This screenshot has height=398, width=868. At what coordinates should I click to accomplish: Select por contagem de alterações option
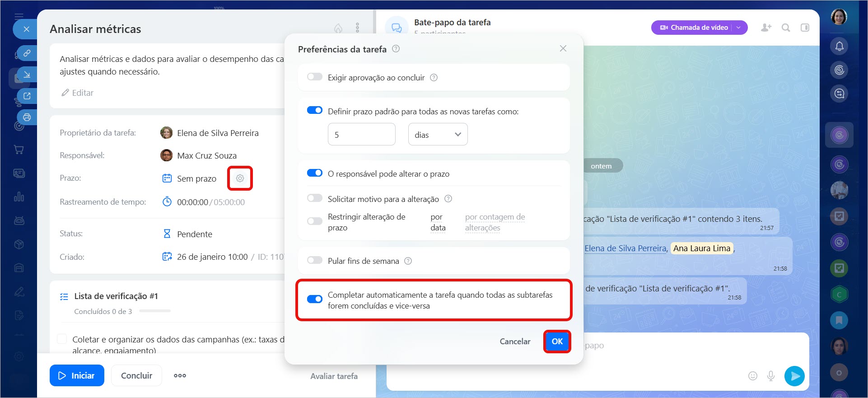point(495,222)
